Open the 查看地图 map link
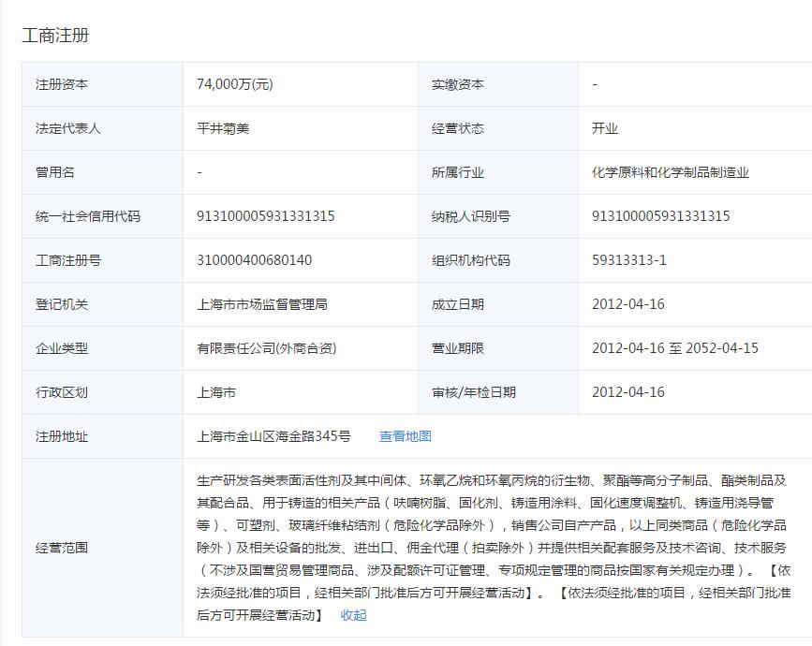The image size is (812, 646). pos(405,436)
